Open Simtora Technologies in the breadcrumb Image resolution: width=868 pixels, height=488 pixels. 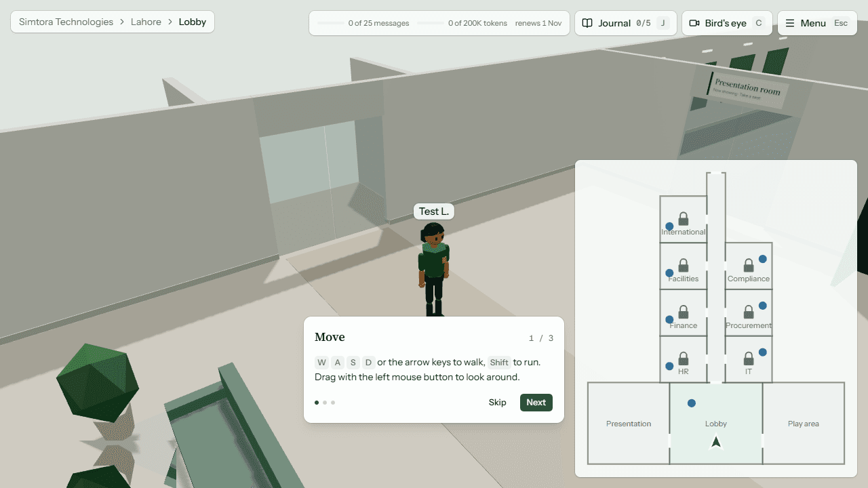tap(66, 22)
